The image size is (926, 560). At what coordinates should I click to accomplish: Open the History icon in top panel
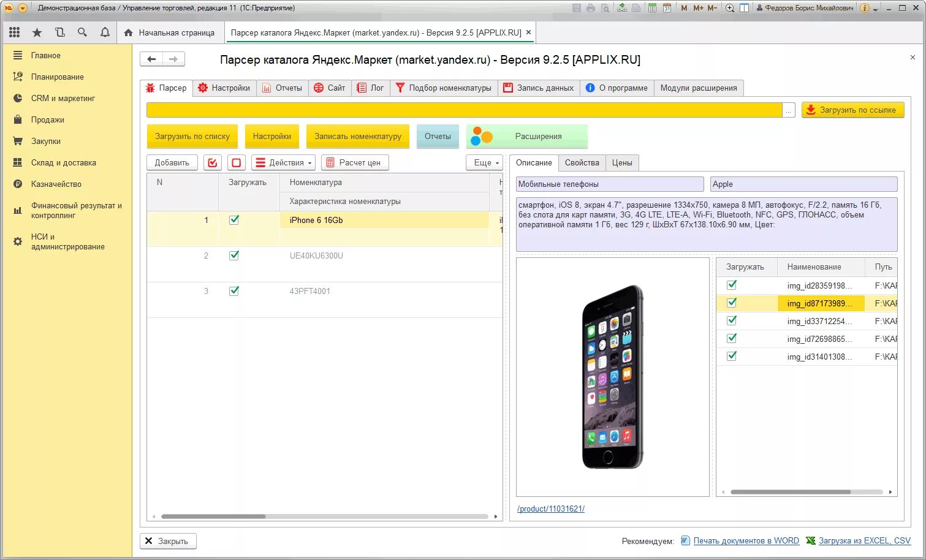coord(59,32)
